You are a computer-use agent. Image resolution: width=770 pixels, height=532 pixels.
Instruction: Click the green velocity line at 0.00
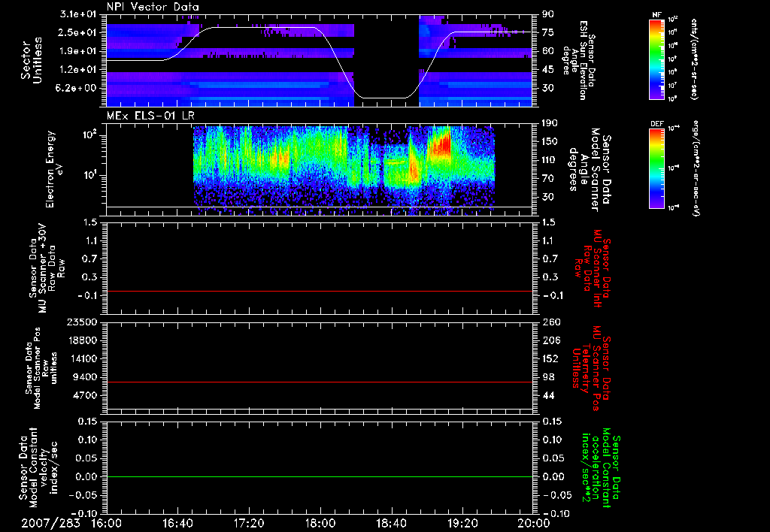pos(320,476)
